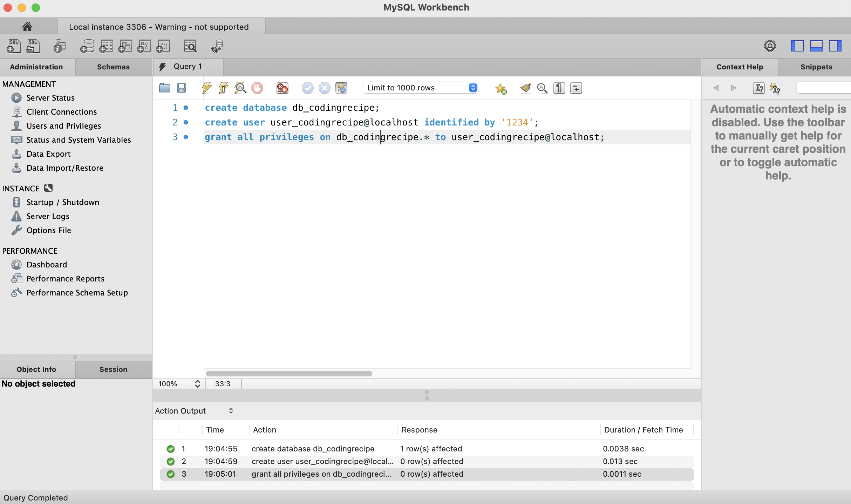Viewport: 851px width, 504px height.
Task: Change editor zoom 100% stepper
Action: [x=198, y=384]
